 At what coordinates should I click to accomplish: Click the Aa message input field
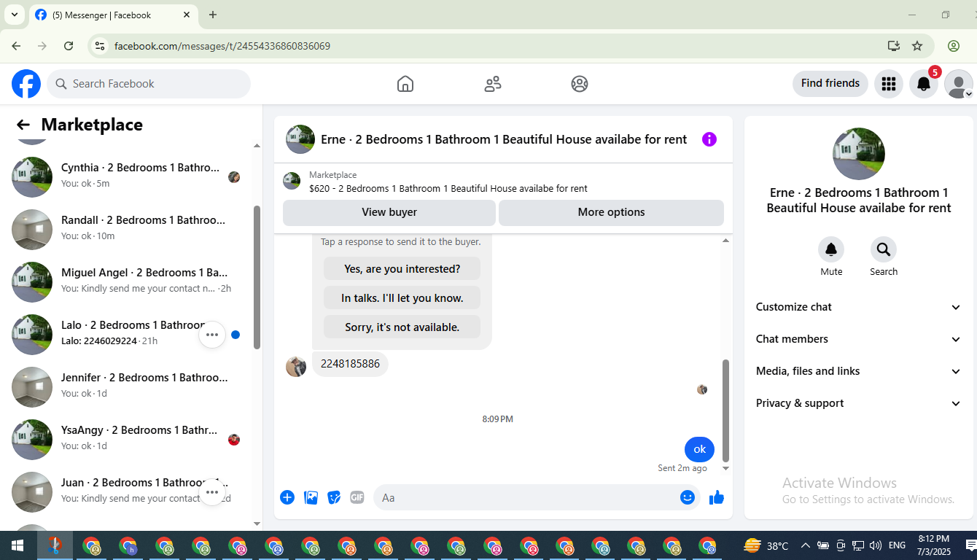[x=536, y=497]
